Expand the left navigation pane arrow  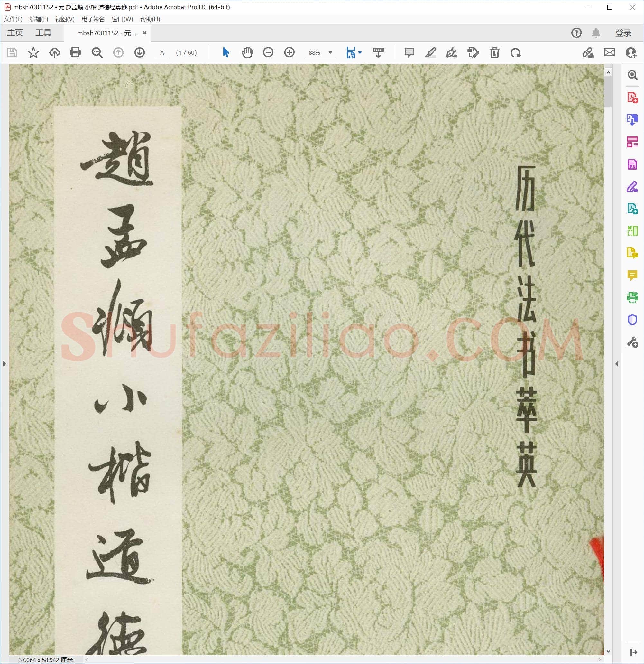[x=5, y=364]
